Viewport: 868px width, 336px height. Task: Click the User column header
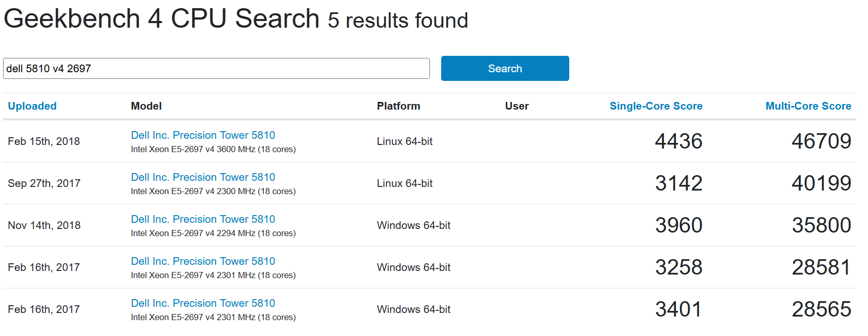point(516,106)
